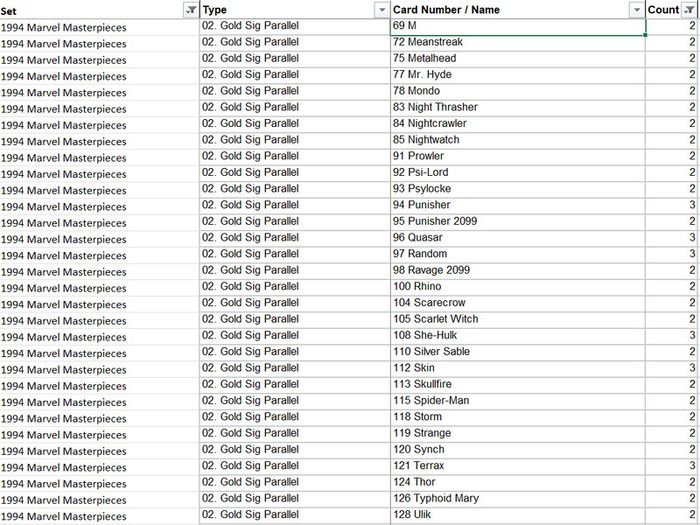
Task: Open the Set column filter dropdown
Action: click(191, 10)
